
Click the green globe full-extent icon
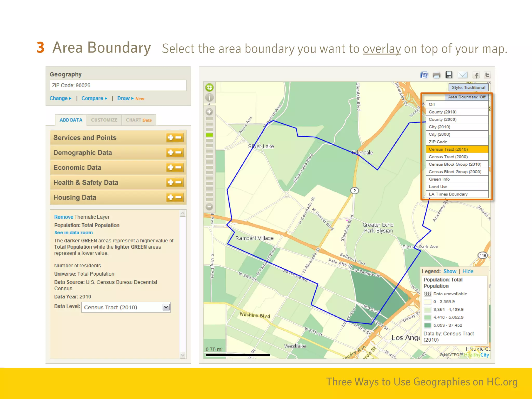coord(209,88)
